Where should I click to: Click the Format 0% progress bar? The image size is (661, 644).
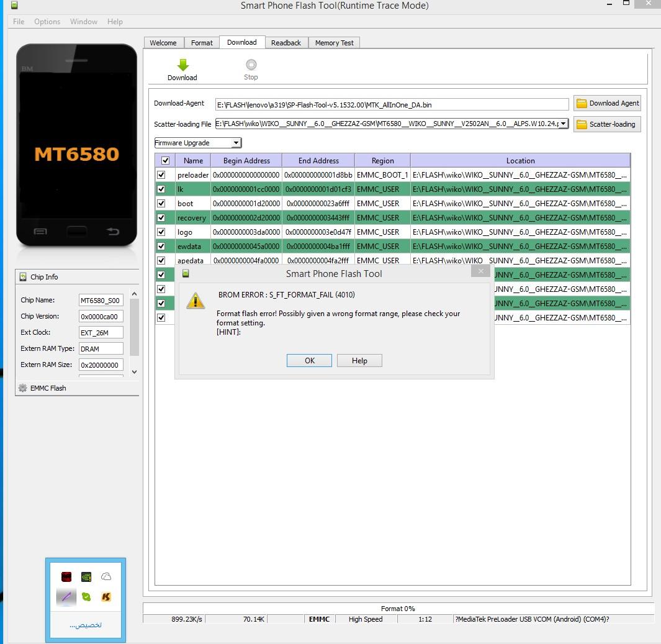tap(398, 608)
